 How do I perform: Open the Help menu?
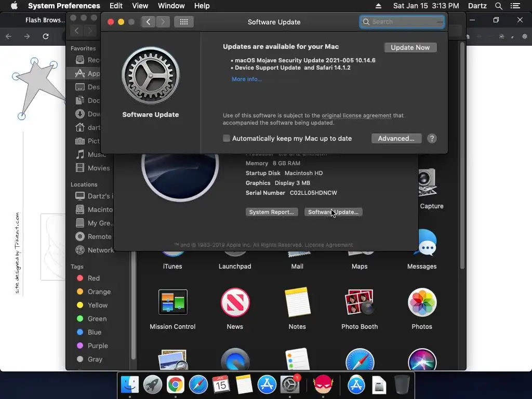tap(202, 6)
